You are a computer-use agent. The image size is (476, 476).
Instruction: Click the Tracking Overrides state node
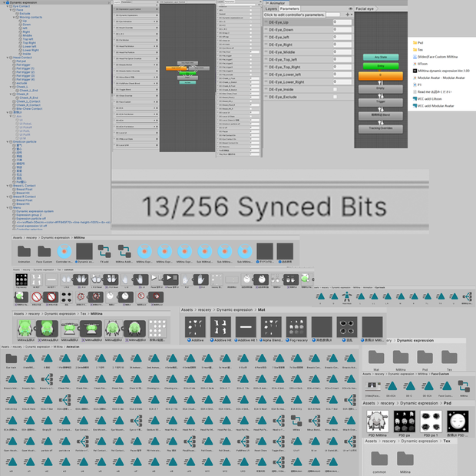pyautogui.click(x=381, y=129)
